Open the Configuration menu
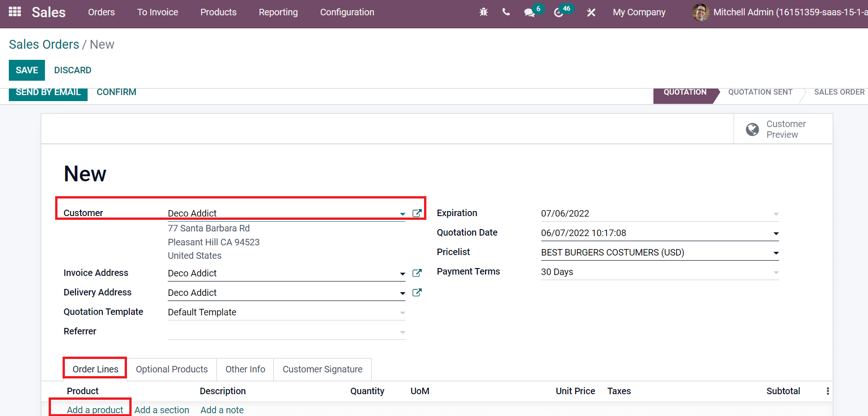 click(347, 12)
